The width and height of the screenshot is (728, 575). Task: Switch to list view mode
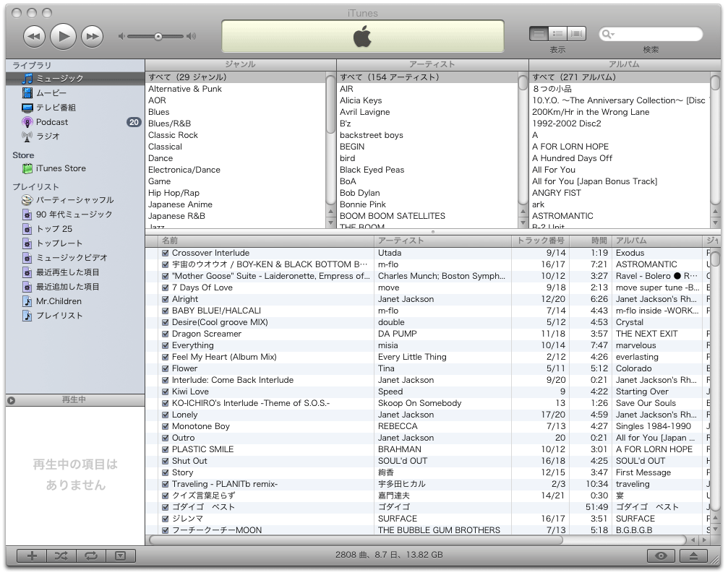[x=539, y=33]
